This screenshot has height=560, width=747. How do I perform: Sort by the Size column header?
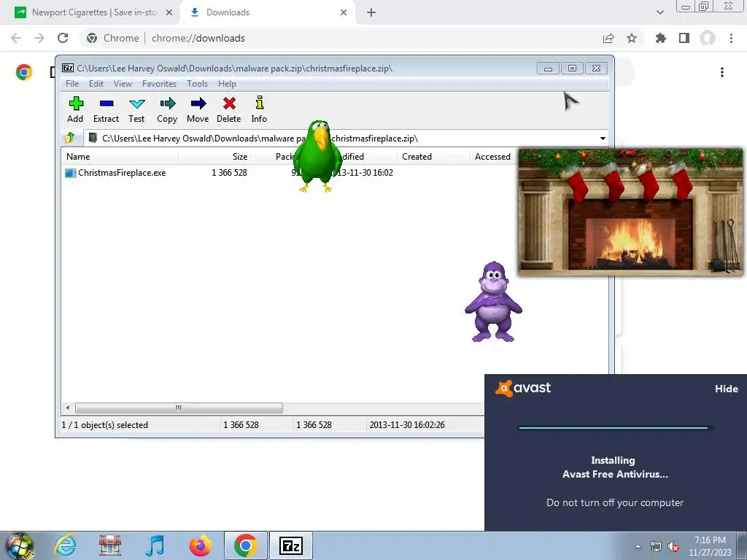point(214,157)
